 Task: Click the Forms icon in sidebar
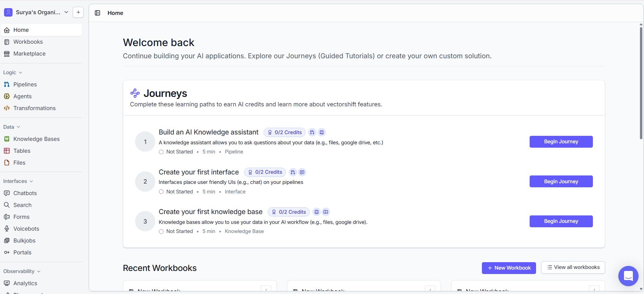7,217
